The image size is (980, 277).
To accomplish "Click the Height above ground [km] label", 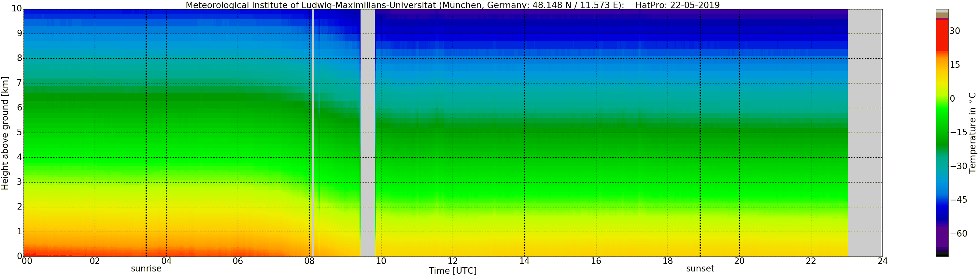I will click(x=5, y=133).
